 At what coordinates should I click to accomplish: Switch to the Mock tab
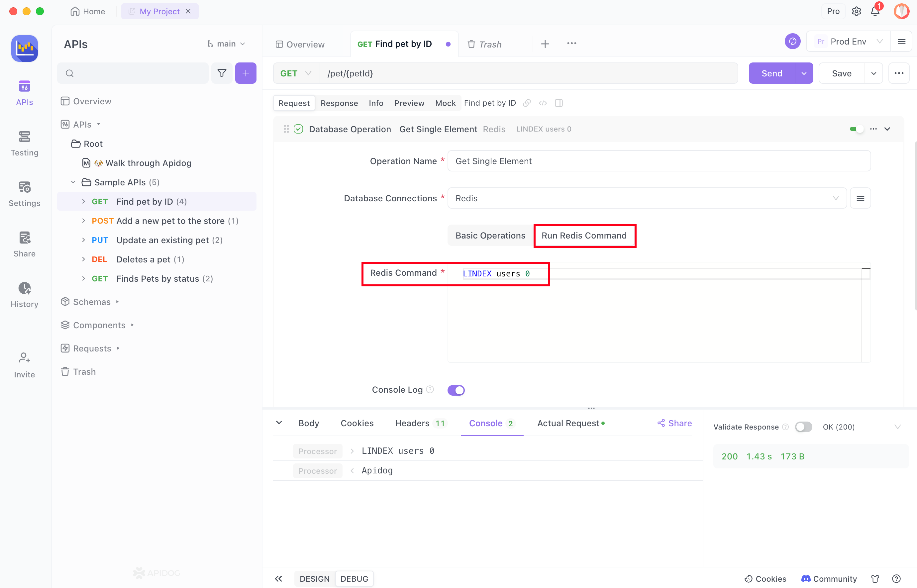pos(445,103)
